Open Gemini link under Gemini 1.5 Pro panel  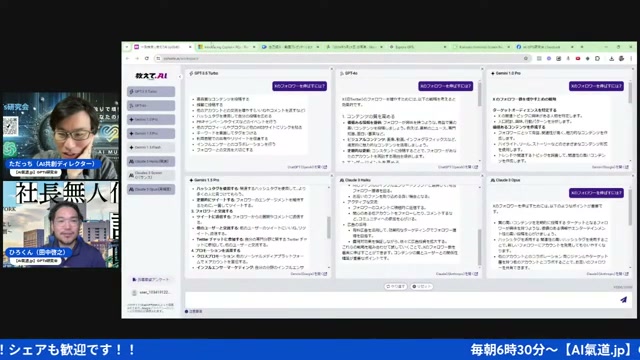coord(309,274)
